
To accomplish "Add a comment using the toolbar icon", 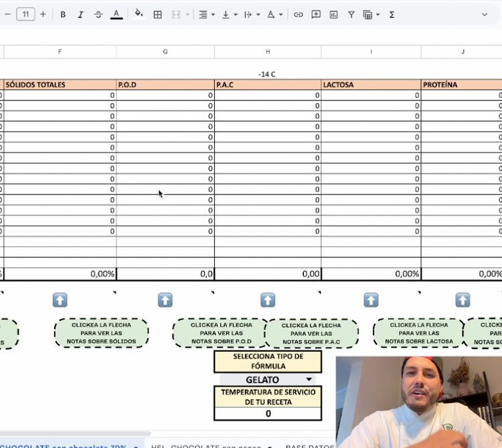I will click(316, 14).
